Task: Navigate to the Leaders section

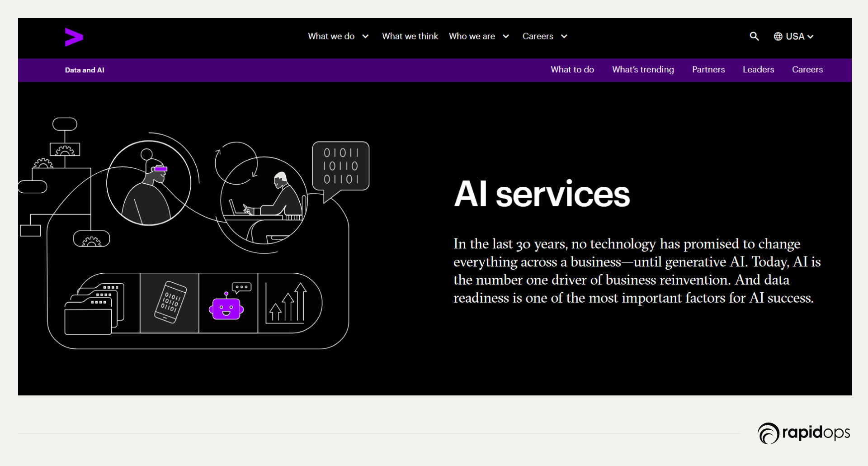Action: coord(758,70)
